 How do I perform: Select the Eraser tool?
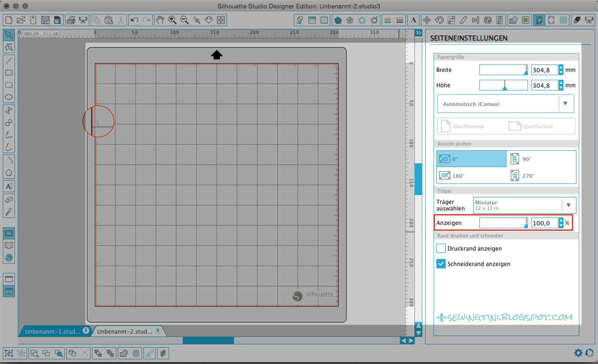coord(9,200)
